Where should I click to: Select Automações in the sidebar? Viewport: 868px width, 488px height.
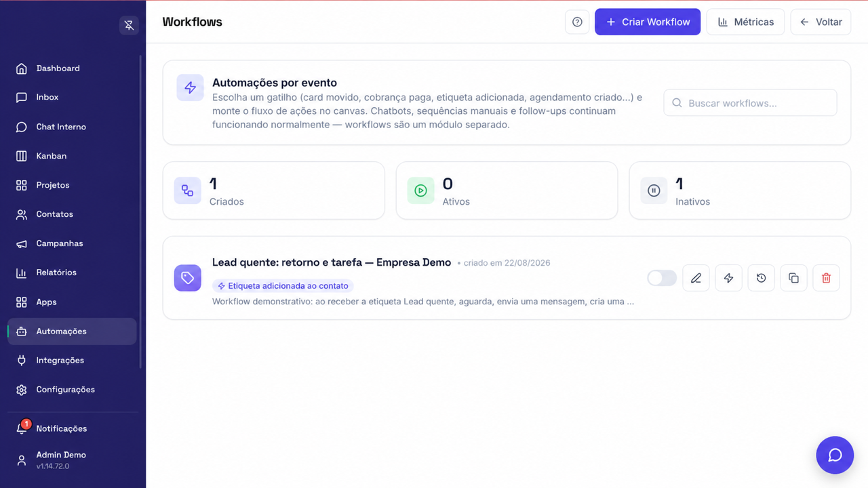point(72,331)
